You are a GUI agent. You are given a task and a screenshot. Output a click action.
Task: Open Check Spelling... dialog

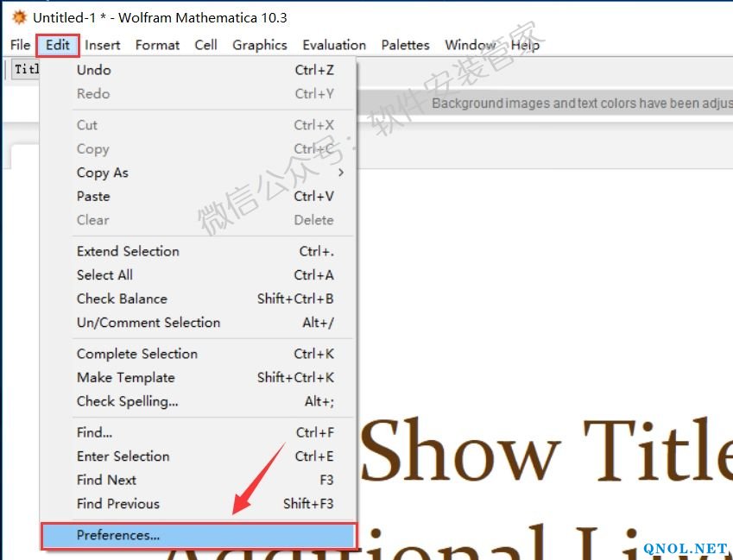127,401
